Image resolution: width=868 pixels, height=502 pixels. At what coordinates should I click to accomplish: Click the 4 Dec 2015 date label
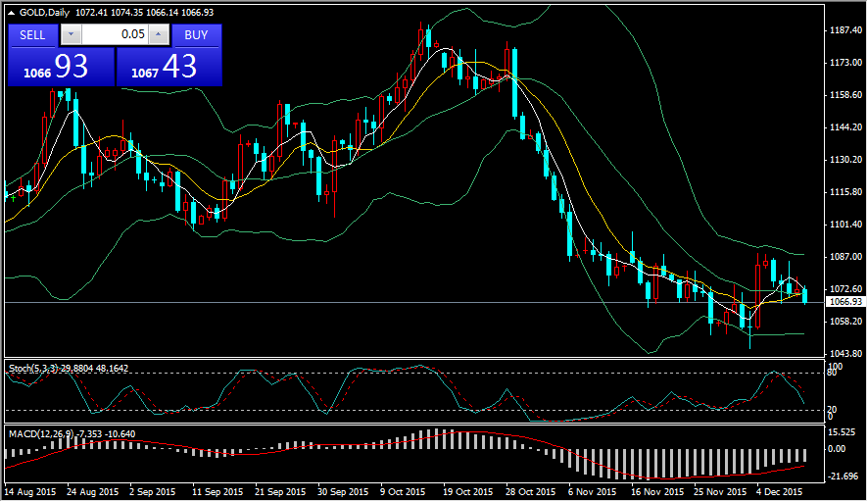click(779, 492)
